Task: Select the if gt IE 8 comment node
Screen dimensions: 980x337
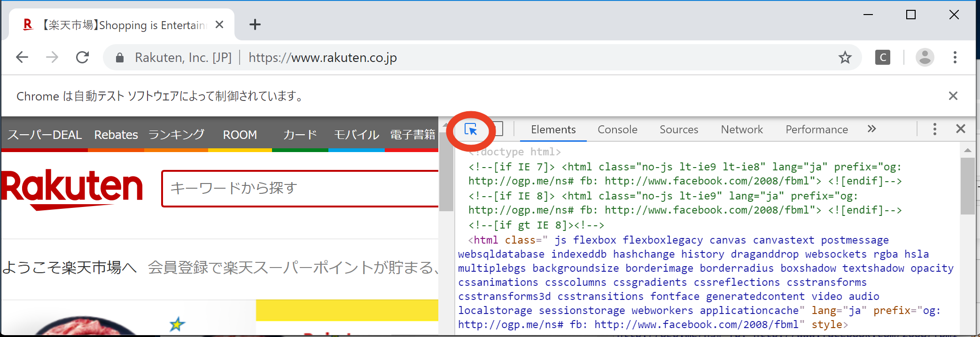Action: 536,225
